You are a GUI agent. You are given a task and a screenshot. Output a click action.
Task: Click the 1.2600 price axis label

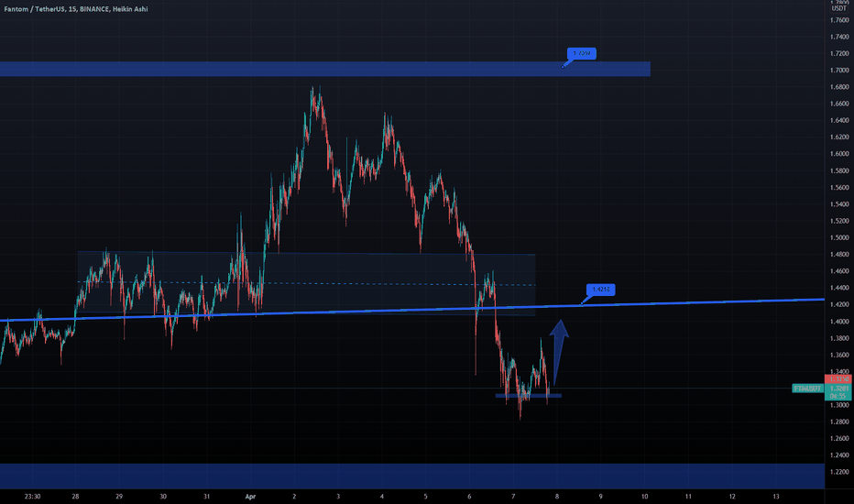(839, 439)
